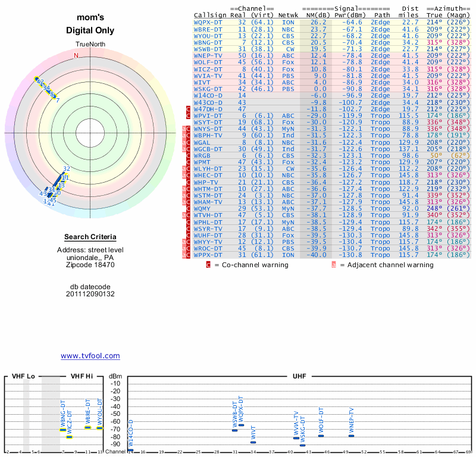This screenshot has height=457, width=476.
Task: Select the WQPX-DT callsign in the table
Action: tap(208, 22)
